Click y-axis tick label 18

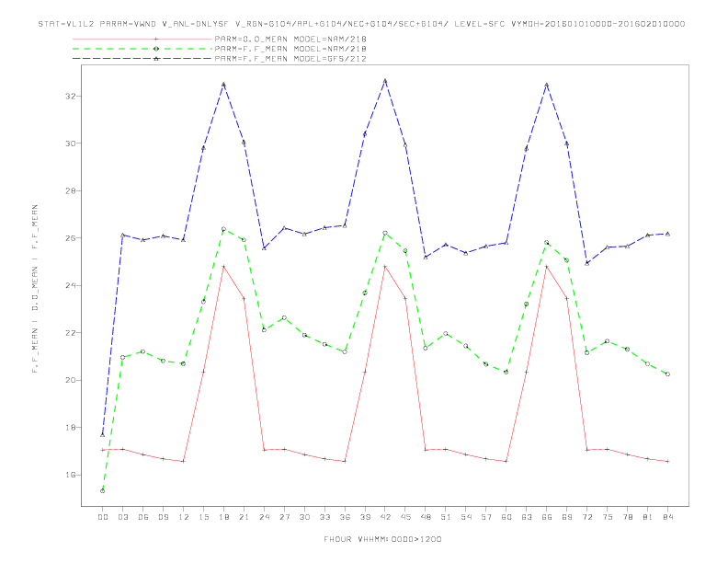70,428
